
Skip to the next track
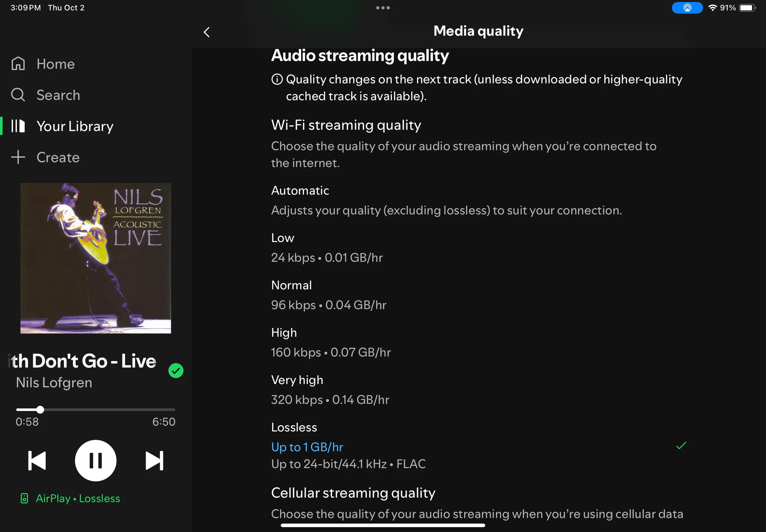pyautogui.click(x=154, y=460)
